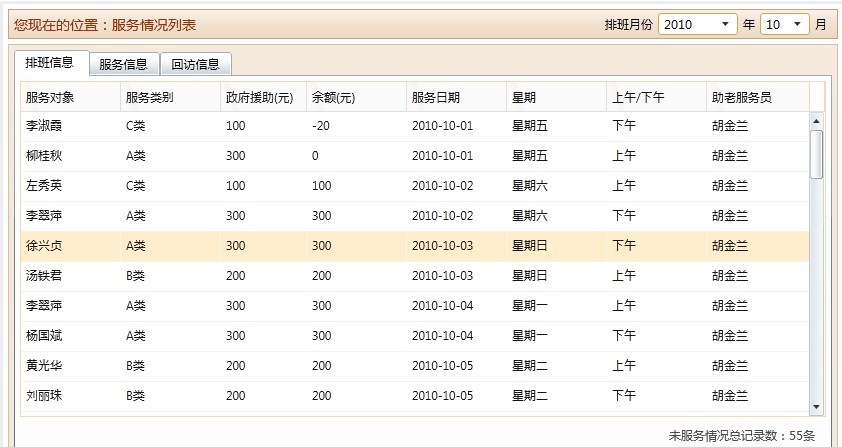Click the scrollbar down arrow

click(x=816, y=406)
